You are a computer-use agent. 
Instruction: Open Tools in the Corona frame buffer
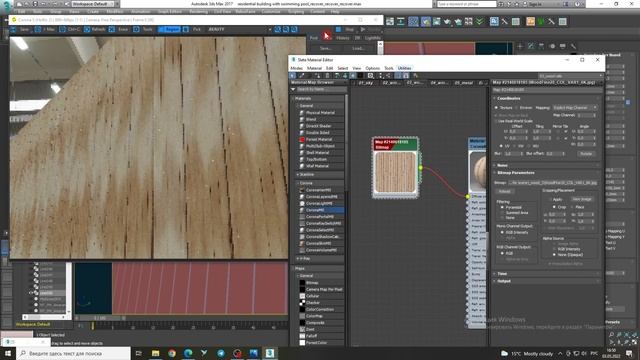[x=144, y=29]
